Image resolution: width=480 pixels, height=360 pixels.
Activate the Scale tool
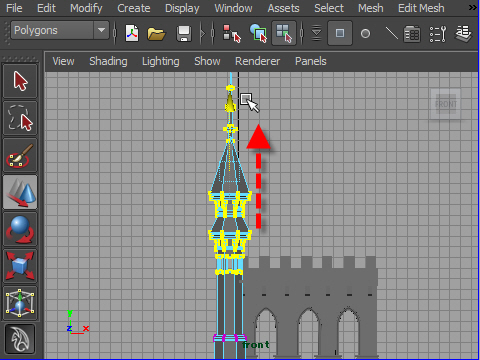click(20, 266)
